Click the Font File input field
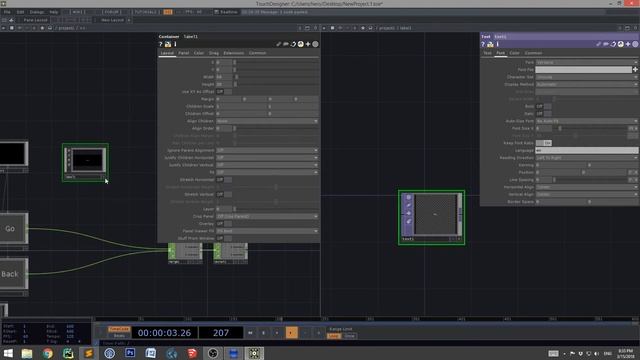 [584, 70]
